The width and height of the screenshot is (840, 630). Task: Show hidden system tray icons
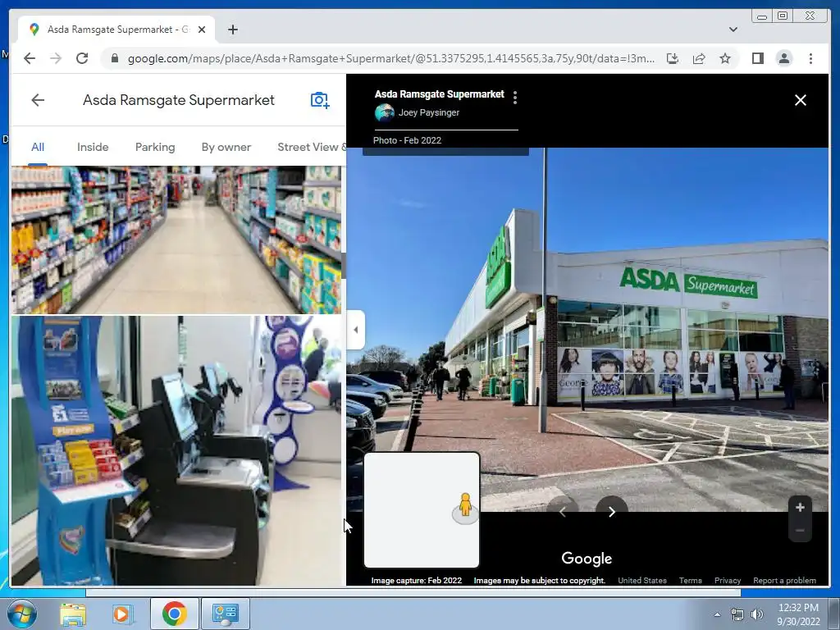717,614
